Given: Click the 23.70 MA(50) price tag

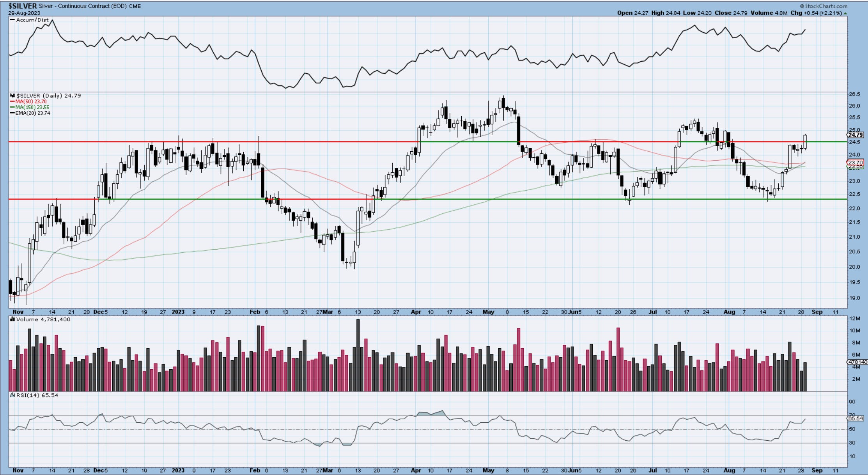Looking at the screenshot, I should [855, 162].
